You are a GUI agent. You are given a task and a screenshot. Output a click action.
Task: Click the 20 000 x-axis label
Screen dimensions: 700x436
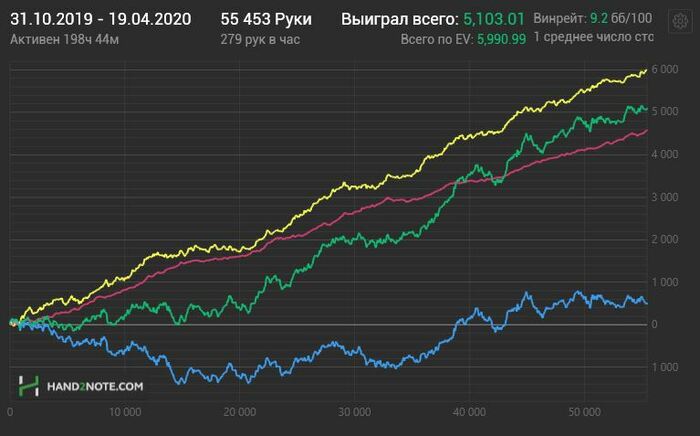click(240, 411)
